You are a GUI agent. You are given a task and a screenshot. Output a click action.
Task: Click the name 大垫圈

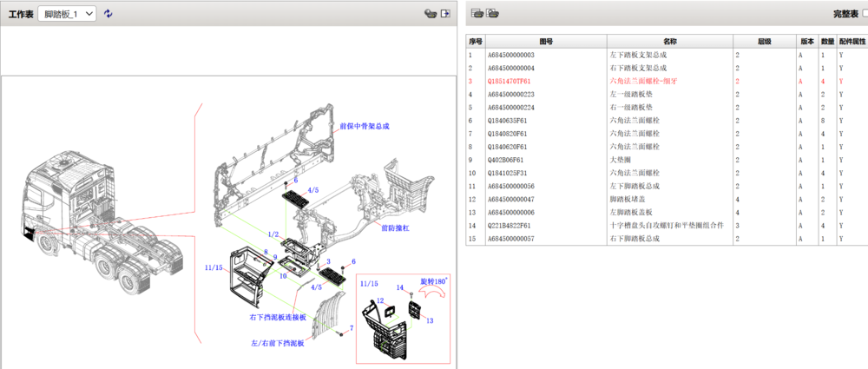(620, 160)
